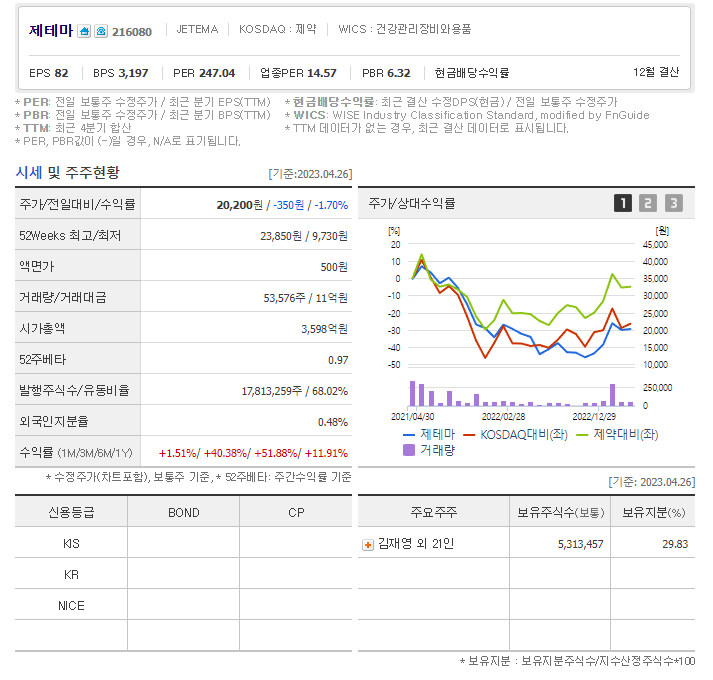Screen dimensions: 713x680
Task: Select 17,813,259주 / 68.02% shares value
Action: click(x=295, y=391)
